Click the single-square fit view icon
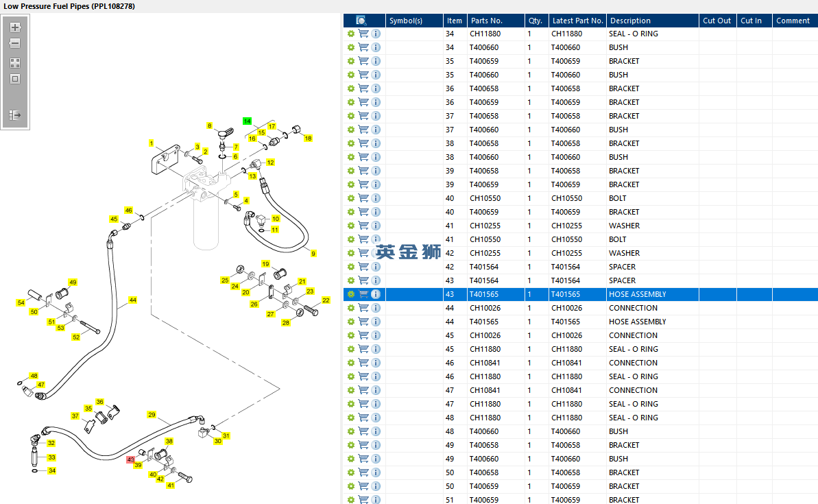The height and width of the screenshot is (504, 818). [15, 79]
